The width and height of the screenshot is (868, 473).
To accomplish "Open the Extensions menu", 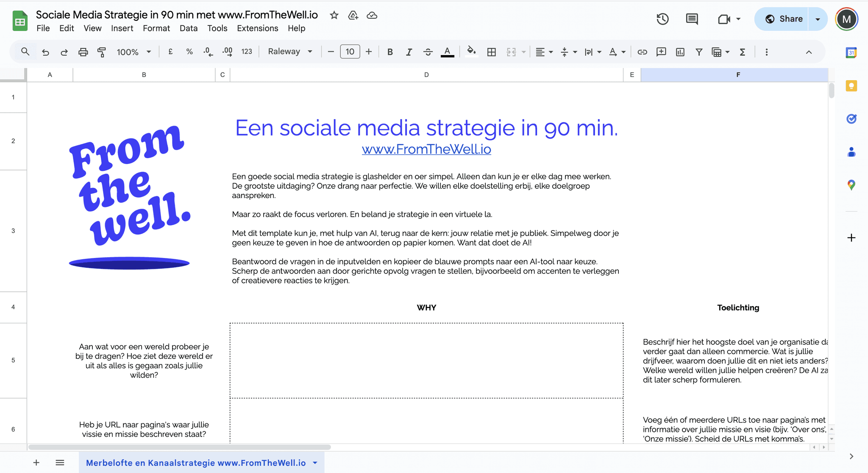I will tap(257, 28).
